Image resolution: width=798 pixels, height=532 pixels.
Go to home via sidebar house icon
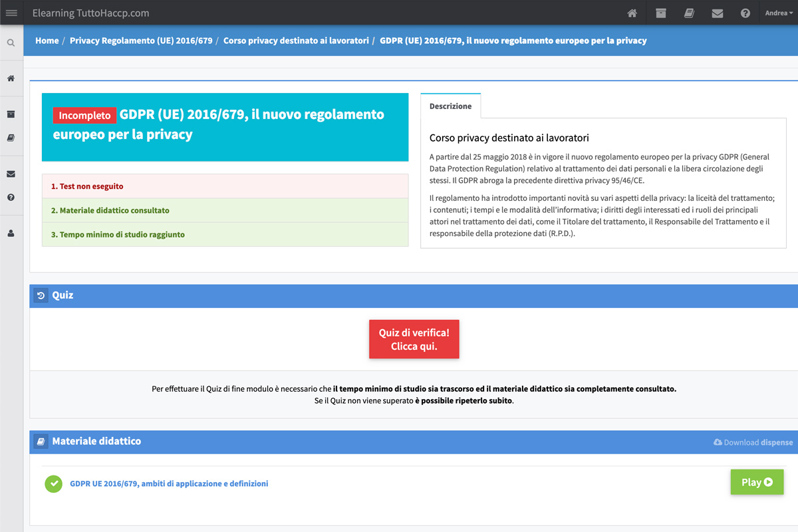[11, 78]
